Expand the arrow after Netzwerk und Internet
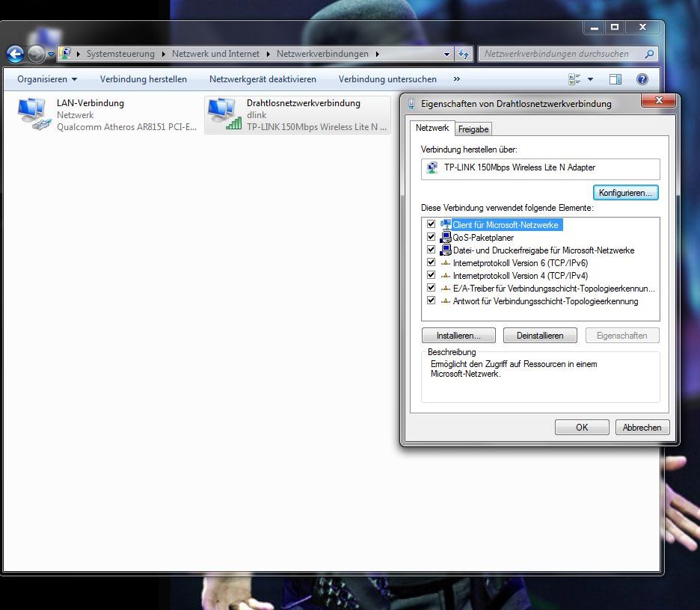Image resolution: width=700 pixels, height=610 pixels. pyautogui.click(x=268, y=54)
